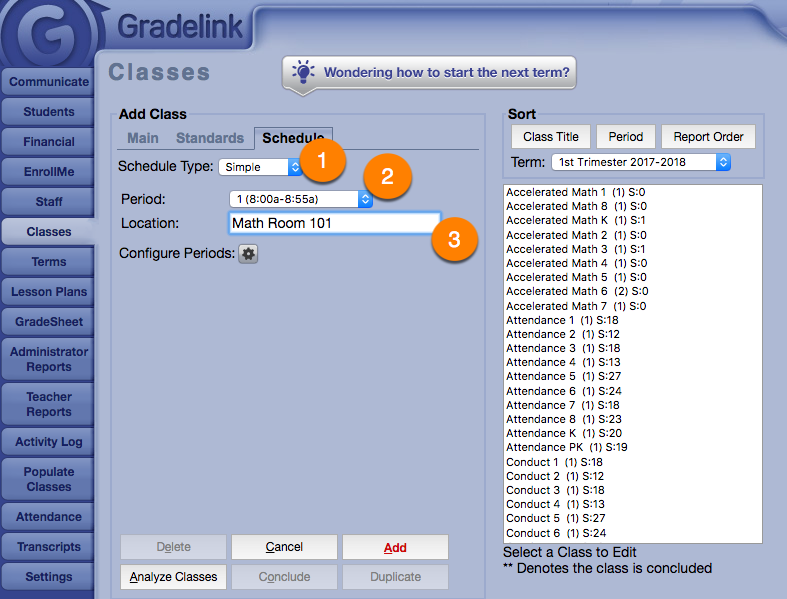
Task: Open the Schedule Type dropdown
Action: [x=260, y=167]
